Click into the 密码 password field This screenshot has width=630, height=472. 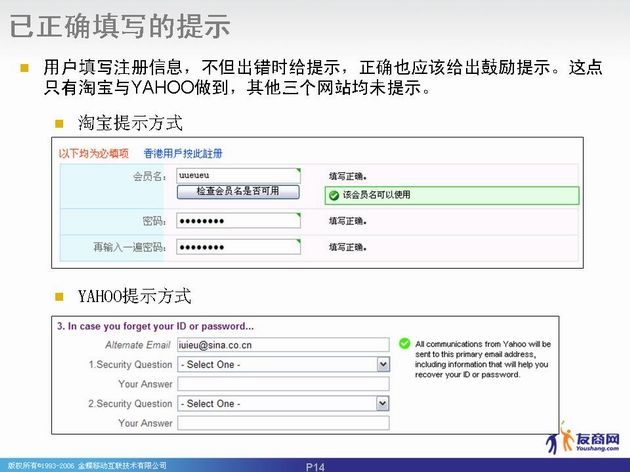[x=238, y=220]
